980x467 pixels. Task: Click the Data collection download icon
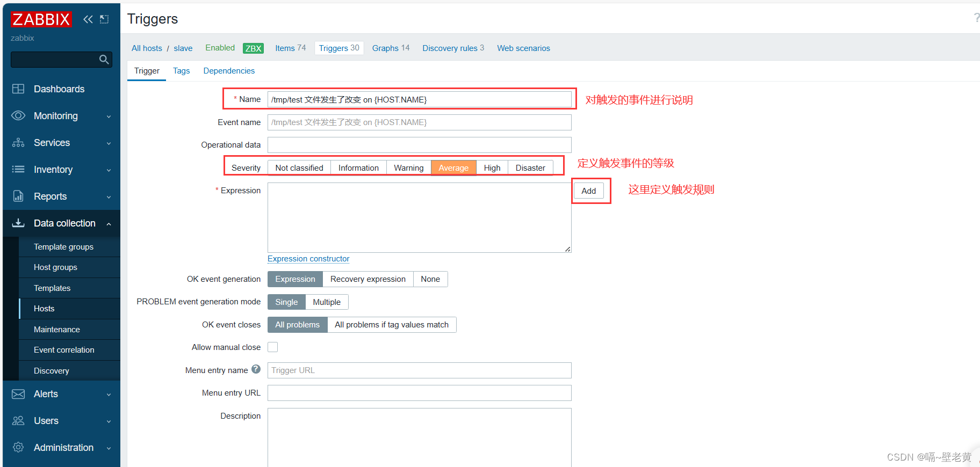(18, 223)
